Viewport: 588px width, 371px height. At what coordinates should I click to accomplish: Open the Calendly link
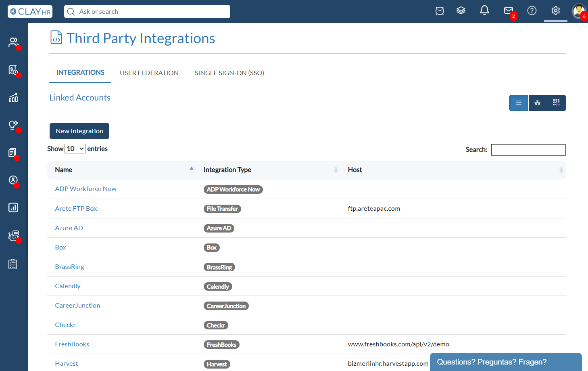(x=68, y=286)
